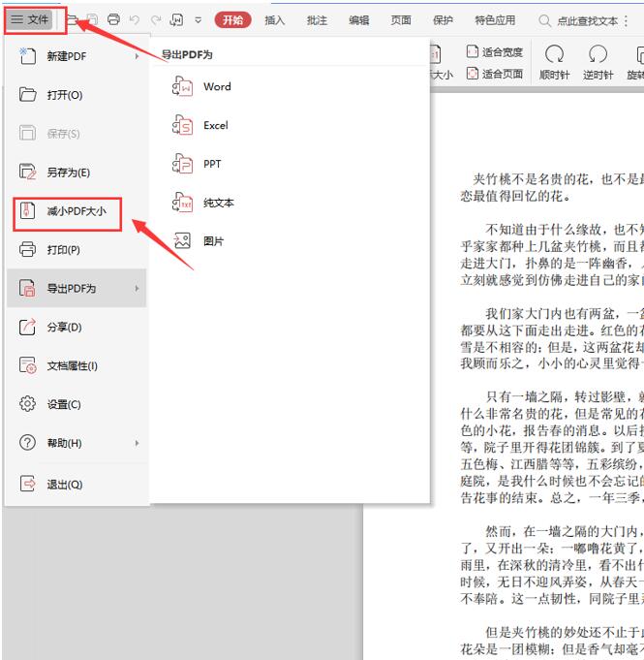Click 适合页面 fit page button

(x=495, y=74)
